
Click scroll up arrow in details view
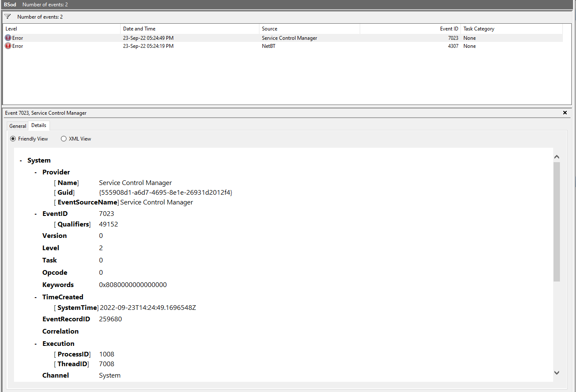pyautogui.click(x=557, y=157)
